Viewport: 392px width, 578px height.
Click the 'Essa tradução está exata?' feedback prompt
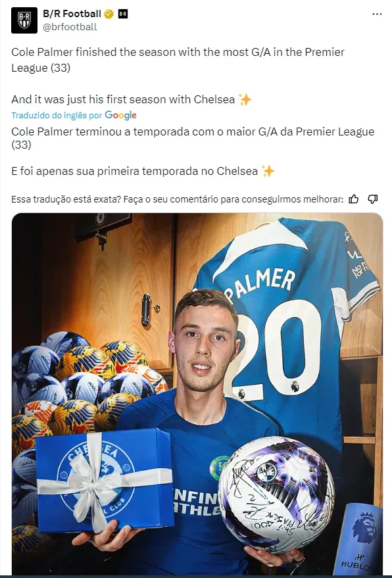coord(177,199)
